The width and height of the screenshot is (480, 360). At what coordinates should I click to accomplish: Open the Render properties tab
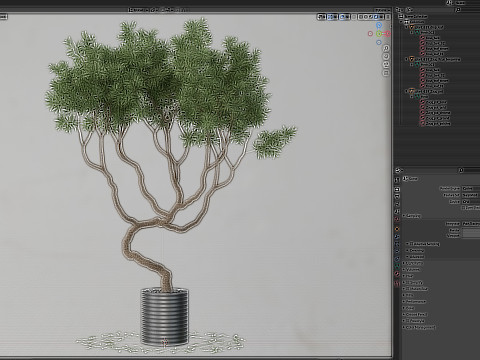pyautogui.click(x=397, y=189)
